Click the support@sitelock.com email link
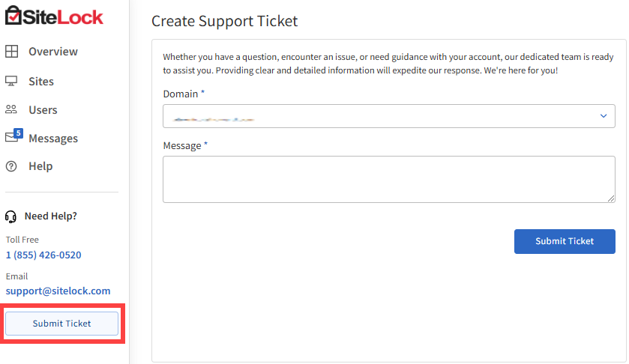Screen dimensions: 629x364 pos(58,291)
